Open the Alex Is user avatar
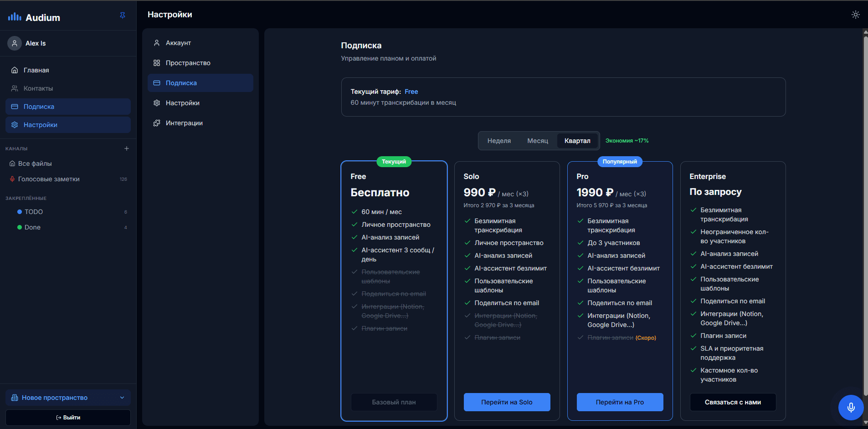868x429 pixels. 15,43
